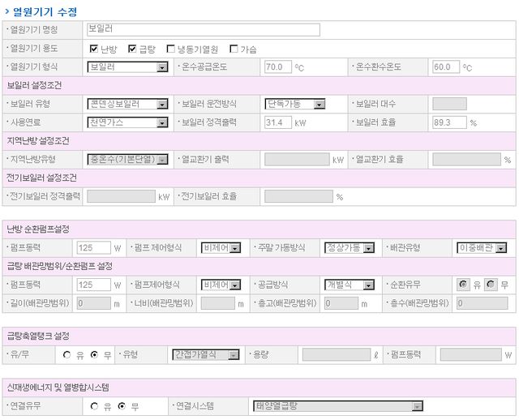
Task: Click the 열원기기 명칭 text field
Action: (203, 30)
